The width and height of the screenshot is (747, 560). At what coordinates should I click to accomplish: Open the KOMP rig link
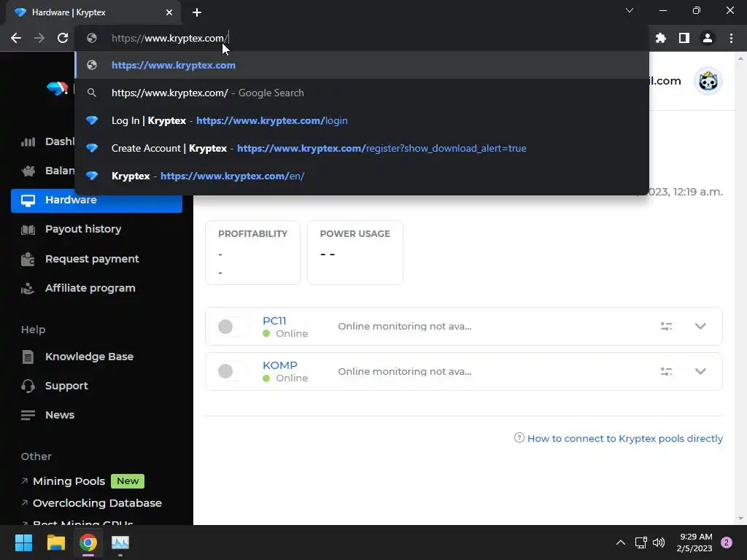279,365
